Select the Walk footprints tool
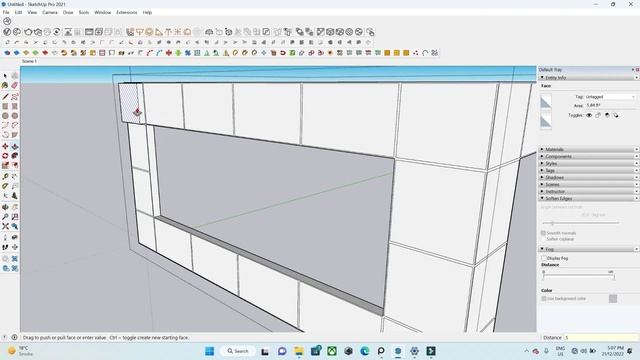This screenshot has width=640, height=360. click(5, 247)
